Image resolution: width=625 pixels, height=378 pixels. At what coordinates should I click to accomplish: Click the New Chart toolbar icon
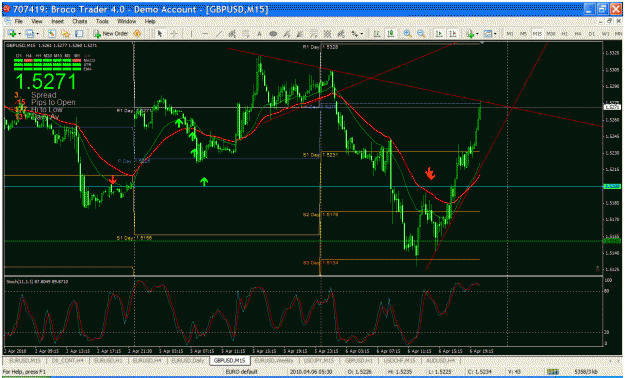pos(11,34)
